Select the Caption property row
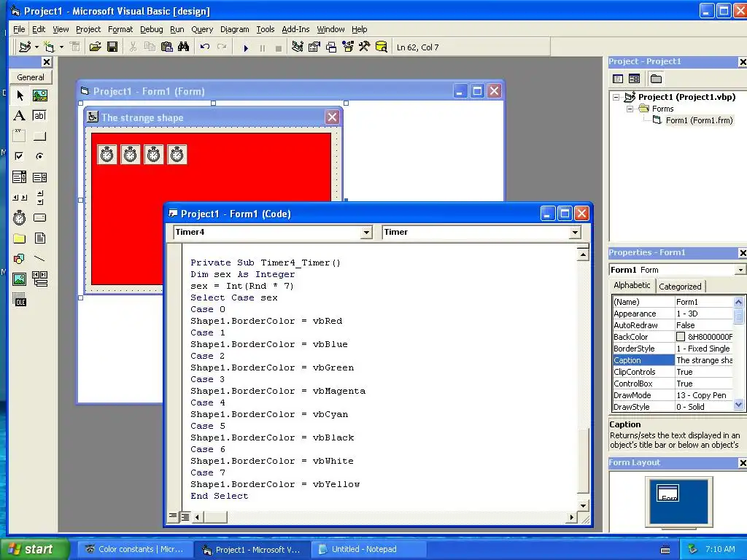Viewport: 747px width, 560px height. click(673, 360)
